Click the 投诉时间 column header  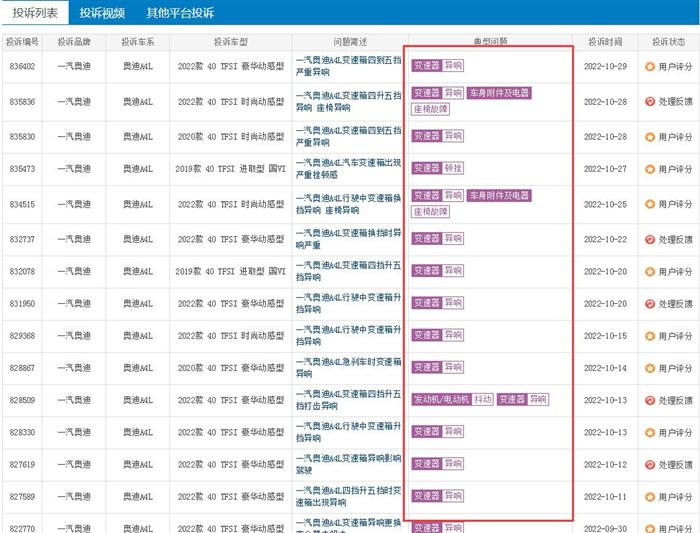point(605,42)
